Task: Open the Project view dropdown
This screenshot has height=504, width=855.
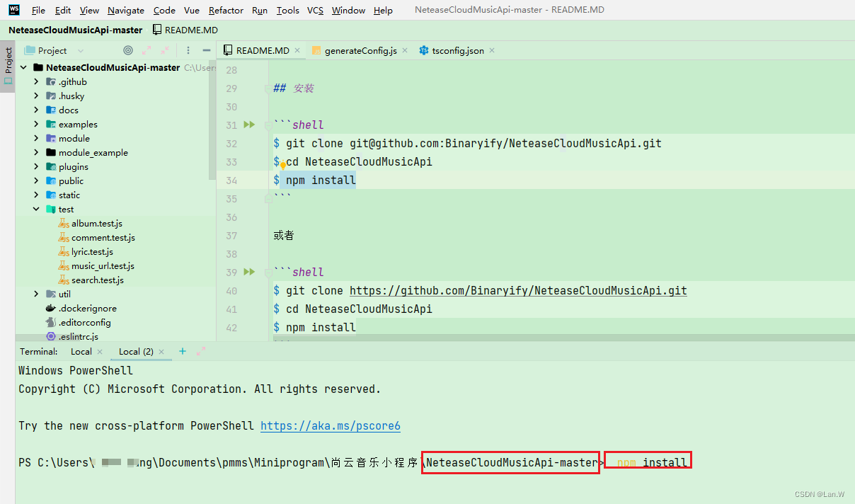Action: (54, 50)
